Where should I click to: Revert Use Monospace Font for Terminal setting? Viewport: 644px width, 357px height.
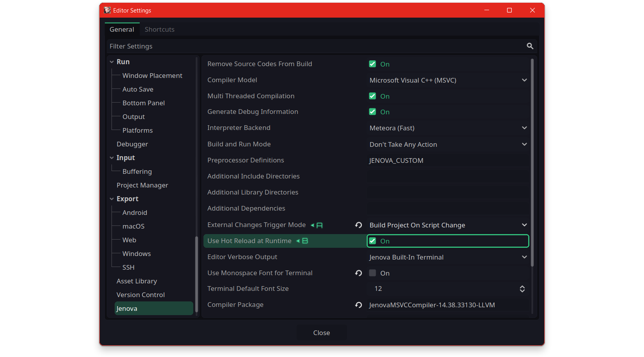(x=358, y=273)
